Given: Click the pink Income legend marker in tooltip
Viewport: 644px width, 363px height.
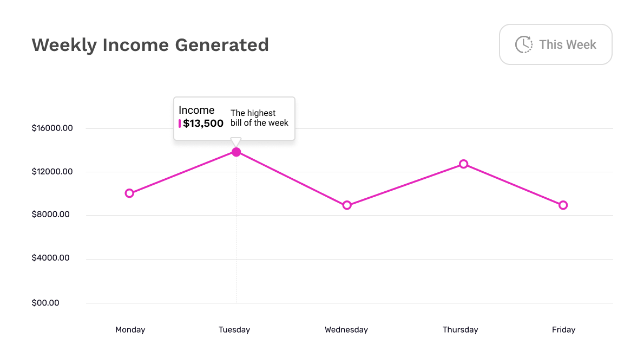Looking at the screenshot, I should coord(180,124).
